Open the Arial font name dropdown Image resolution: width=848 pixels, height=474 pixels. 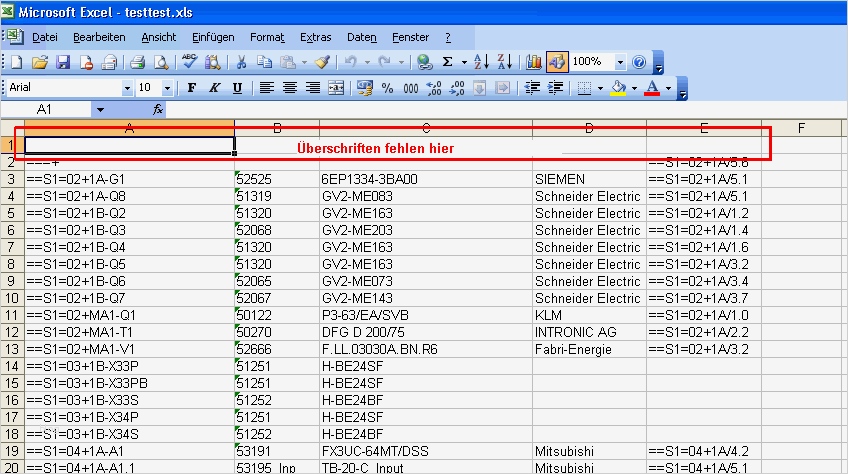pos(127,88)
